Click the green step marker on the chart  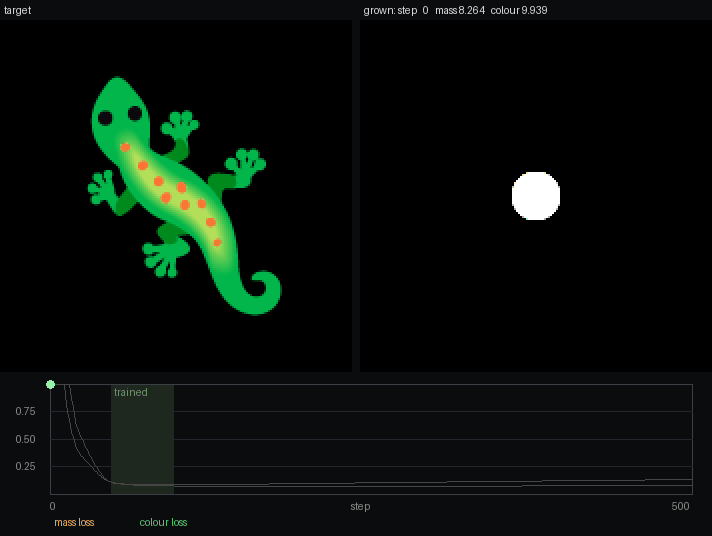[50, 385]
